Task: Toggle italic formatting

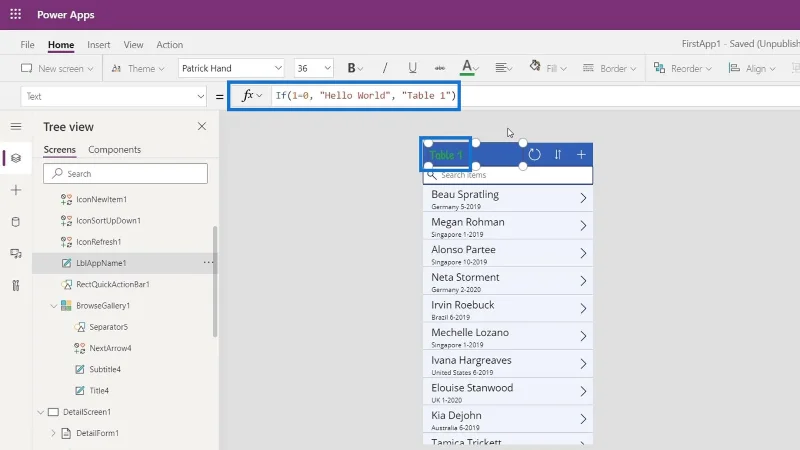Action: (x=385, y=68)
